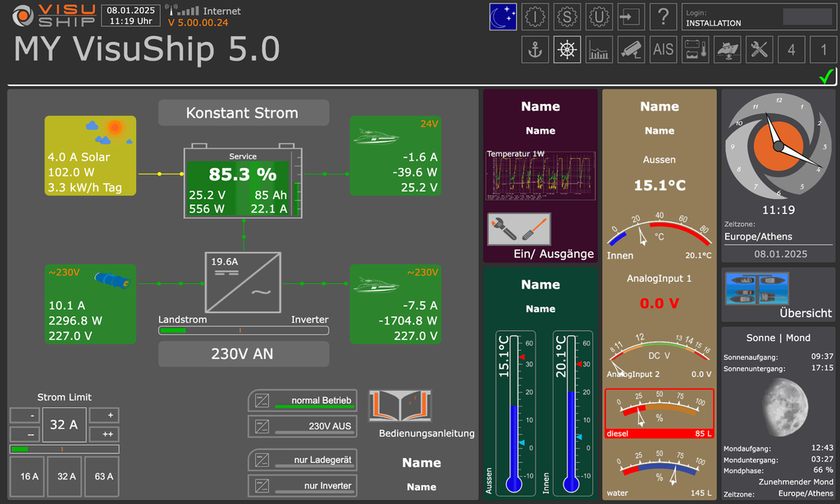Click the 32 A current limit display

click(64, 425)
